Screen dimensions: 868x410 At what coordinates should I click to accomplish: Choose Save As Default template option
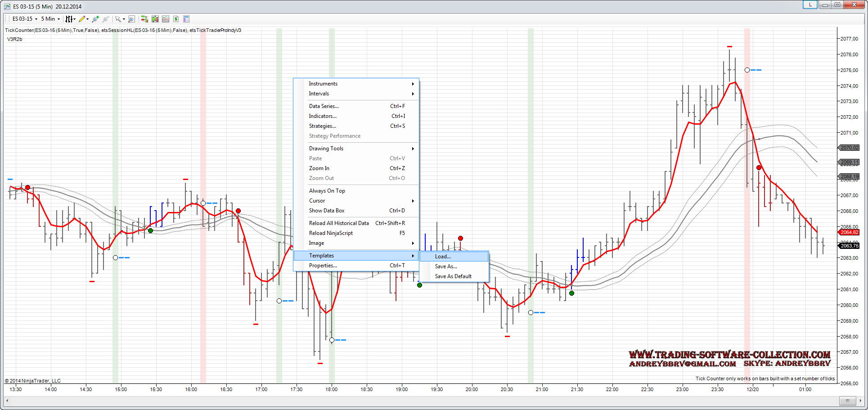click(453, 276)
